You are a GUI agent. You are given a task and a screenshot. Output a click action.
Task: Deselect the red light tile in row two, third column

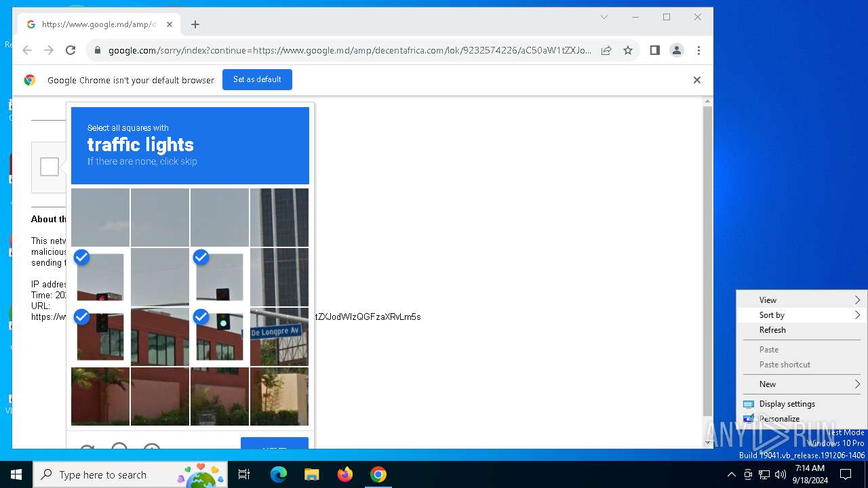click(x=220, y=277)
